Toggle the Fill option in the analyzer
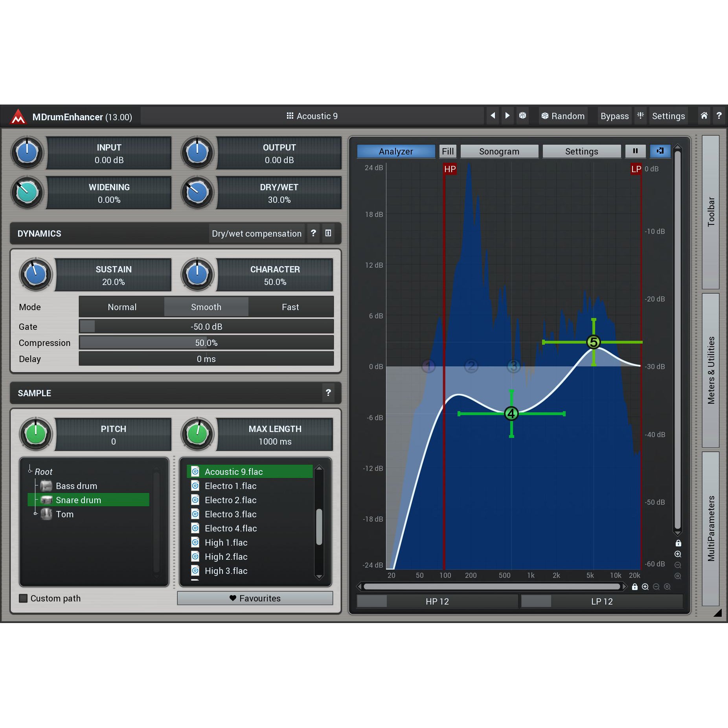The height and width of the screenshot is (728, 728). point(447,151)
